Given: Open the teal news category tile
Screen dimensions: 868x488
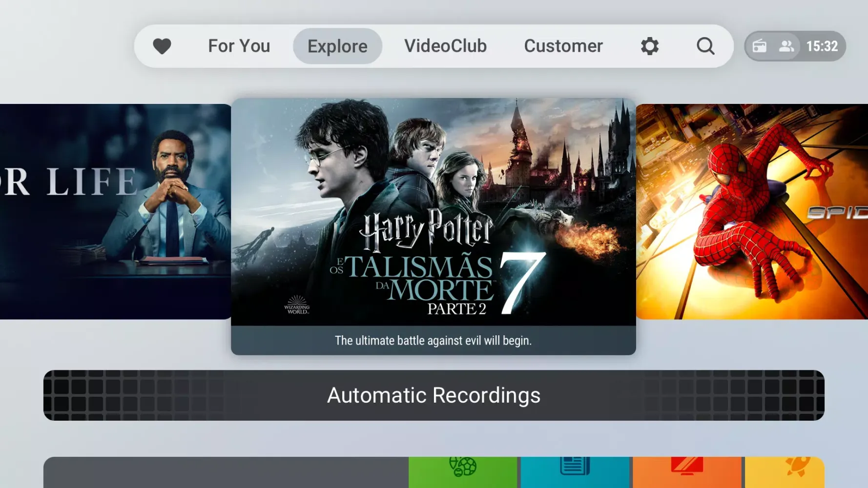Looking at the screenshot, I should coord(575,472).
